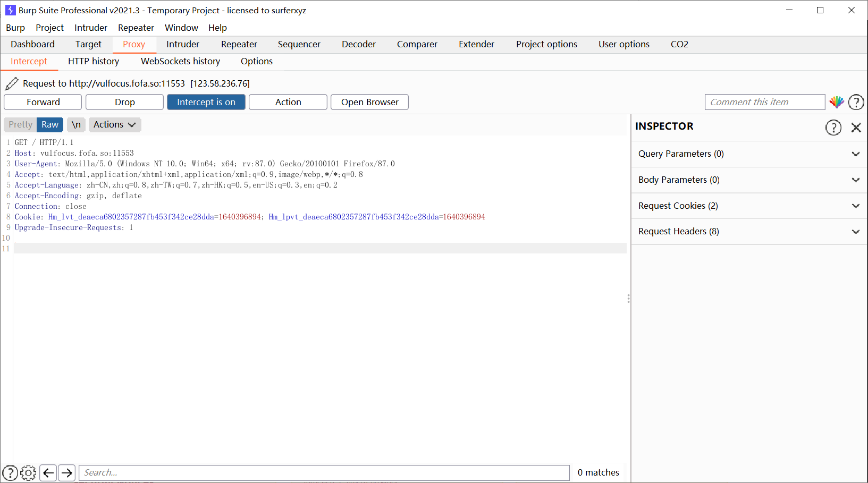The width and height of the screenshot is (868, 483).
Task: Open the highlight color picker icon
Action: coord(837,102)
